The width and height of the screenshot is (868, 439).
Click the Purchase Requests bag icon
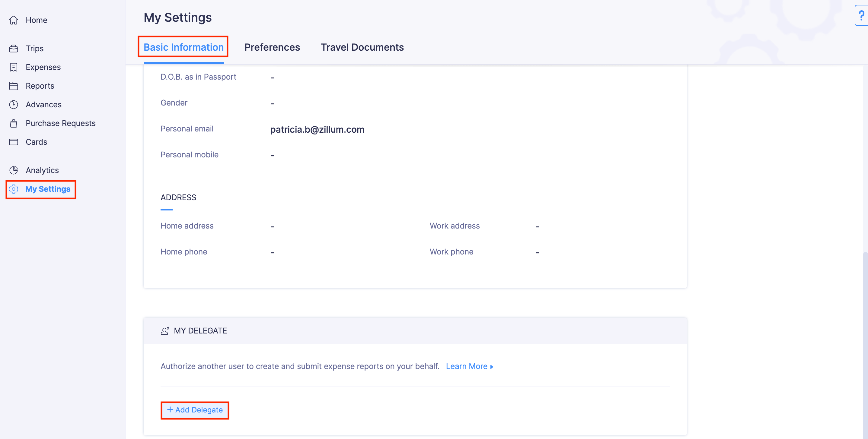14,123
